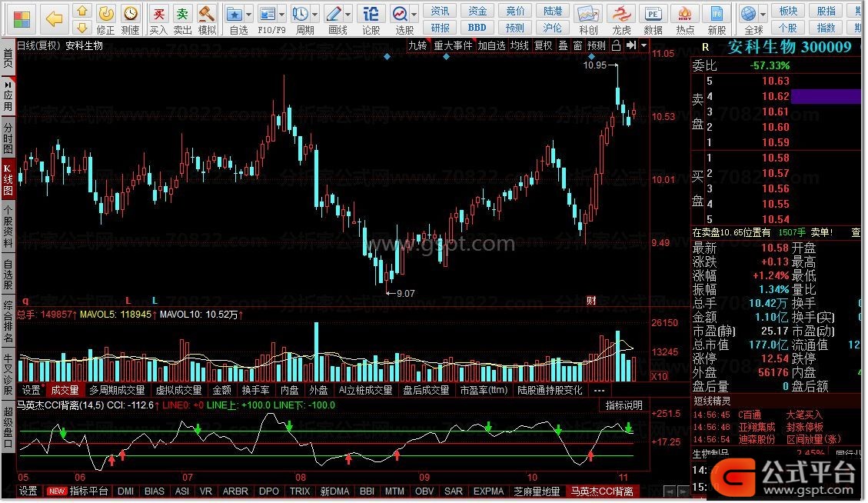Click the lock icon in chart toolbar
Image resolution: width=868 pixels, height=503 pixels.
(x=616, y=46)
